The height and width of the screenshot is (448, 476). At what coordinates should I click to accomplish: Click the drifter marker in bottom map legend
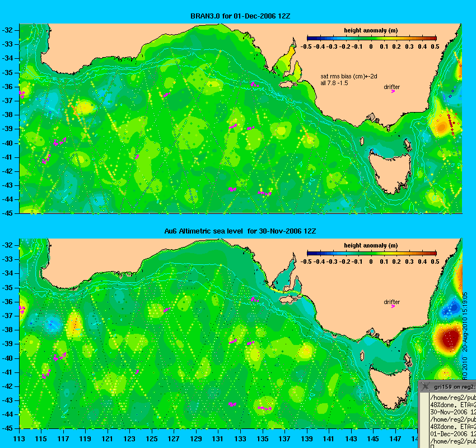pyautogui.click(x=393, y=306)
